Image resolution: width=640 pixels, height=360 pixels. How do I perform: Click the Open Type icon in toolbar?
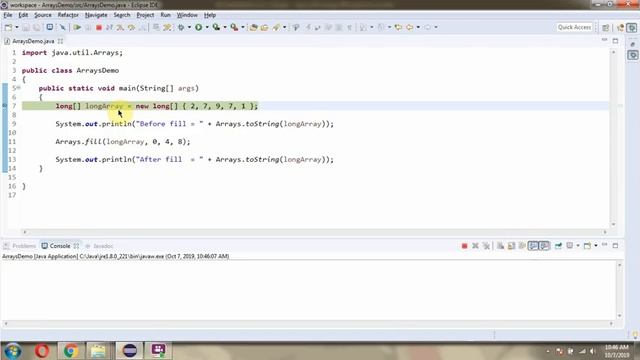(253, 27)
